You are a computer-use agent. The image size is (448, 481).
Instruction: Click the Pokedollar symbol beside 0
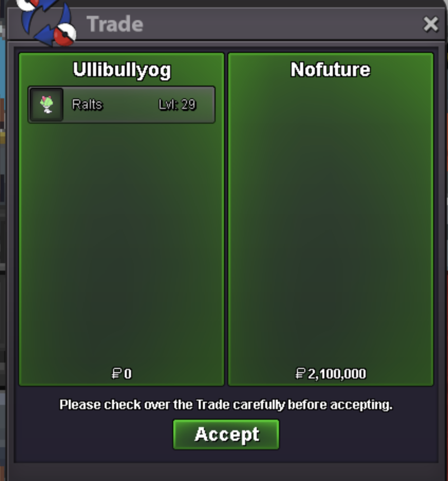(x=116, y=374)
